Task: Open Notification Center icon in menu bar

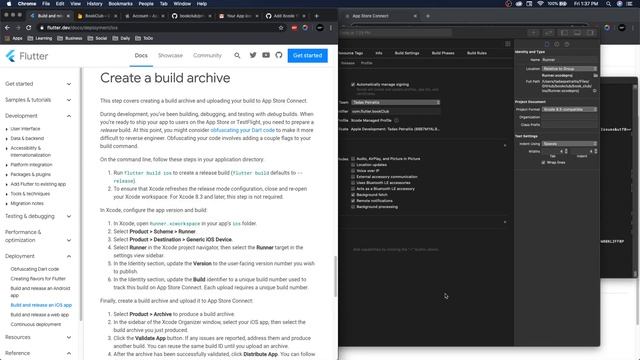Action: coord(629,4)
